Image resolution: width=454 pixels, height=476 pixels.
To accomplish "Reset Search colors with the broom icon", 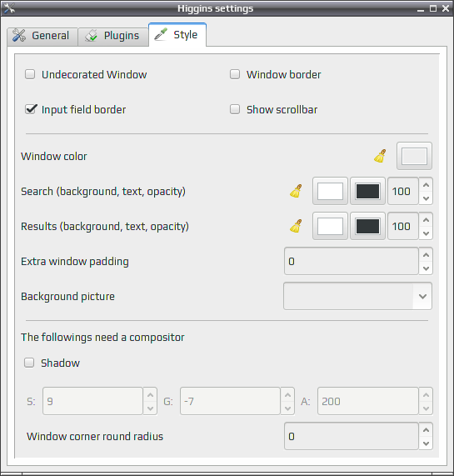I will (x=296, y=191).
